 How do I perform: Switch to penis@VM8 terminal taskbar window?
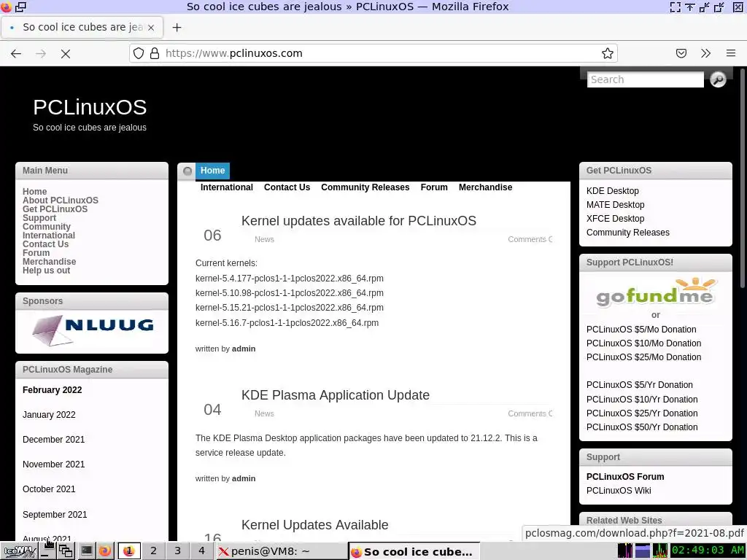pos(282,551)
